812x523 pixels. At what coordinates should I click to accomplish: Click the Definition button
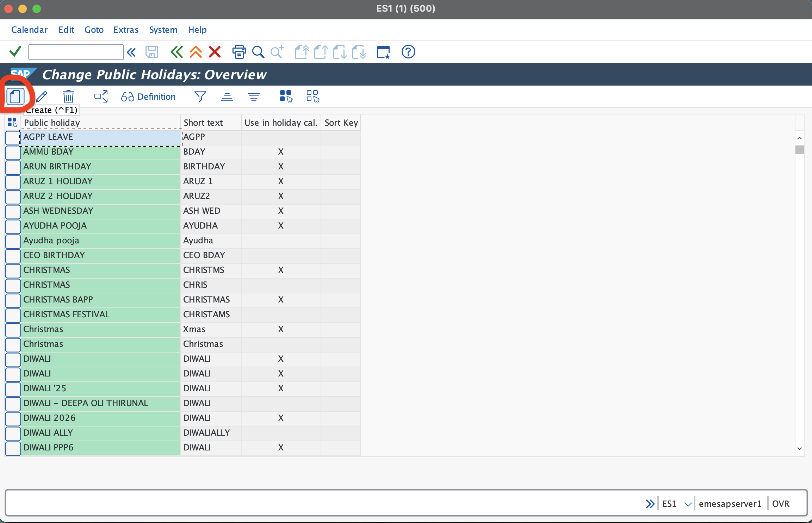click(148, 96)
